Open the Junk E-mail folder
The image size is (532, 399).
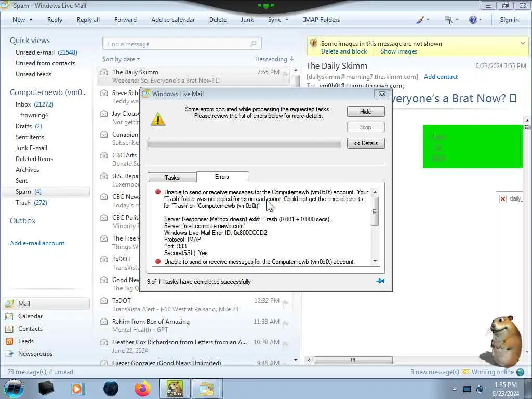pyautogui.click(x=31, y=148)
